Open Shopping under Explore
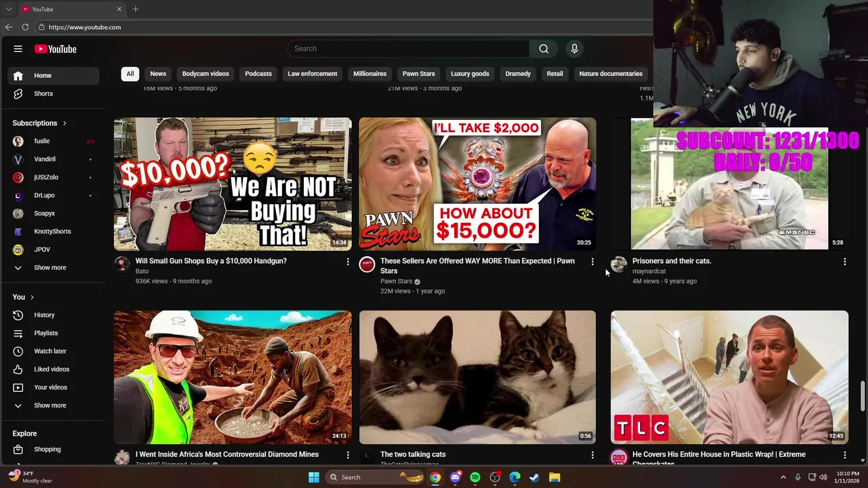This screenshot has width=868, height=488. coord(54,449)
